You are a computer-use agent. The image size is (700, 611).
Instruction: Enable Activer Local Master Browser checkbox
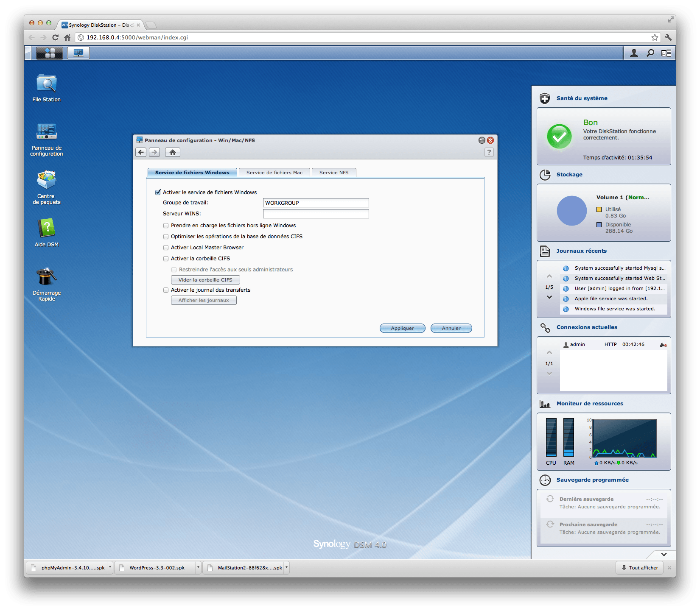166,248
